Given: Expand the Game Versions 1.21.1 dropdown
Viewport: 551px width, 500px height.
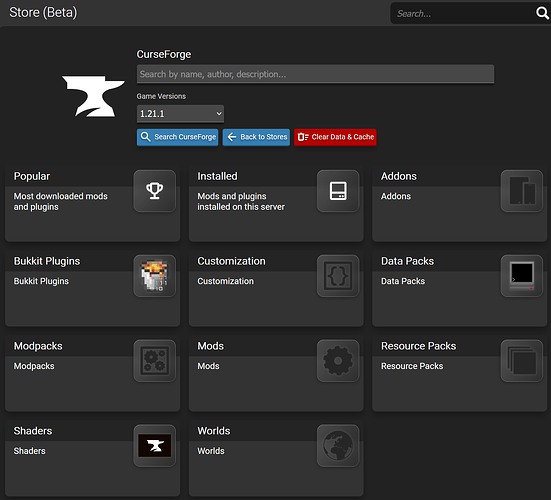Looking at the screenshot, I should click(180, 114).
